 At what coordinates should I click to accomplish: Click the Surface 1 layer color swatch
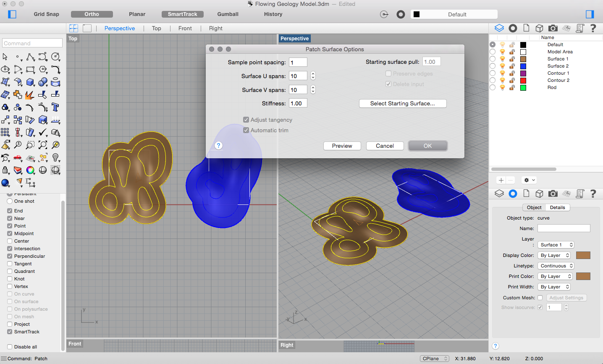pos(523,59)
